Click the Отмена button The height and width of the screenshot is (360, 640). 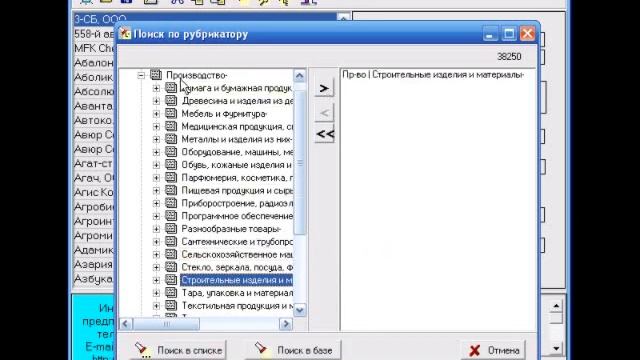point(494,350)
